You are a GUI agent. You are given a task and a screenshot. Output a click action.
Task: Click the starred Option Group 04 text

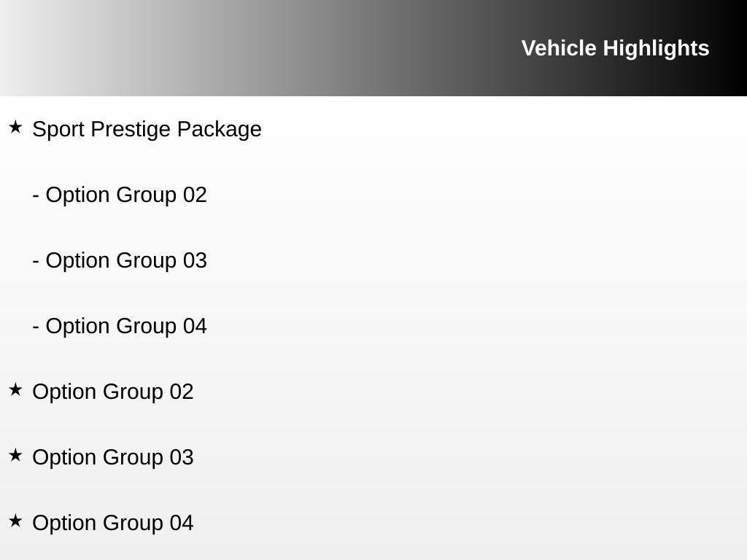[113, 523]
